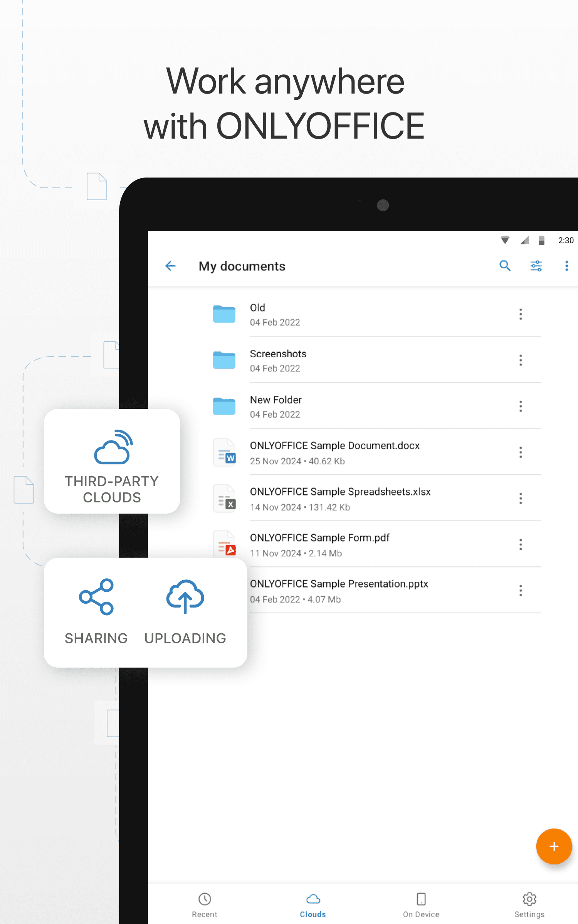Open ONLYOFFICE Sample Document.docx
This screenshot has height=924, width=578.
point(334,452)
